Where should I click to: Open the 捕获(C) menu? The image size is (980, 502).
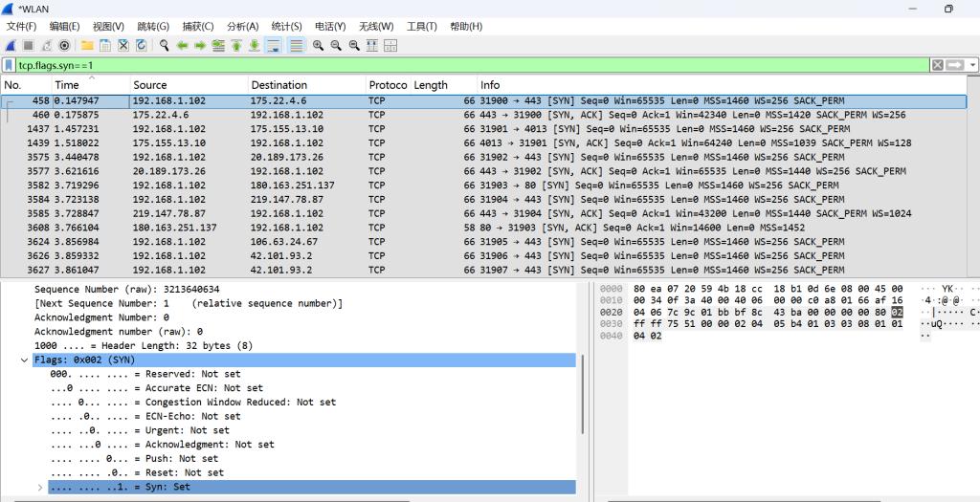click(x=197, y=26)
